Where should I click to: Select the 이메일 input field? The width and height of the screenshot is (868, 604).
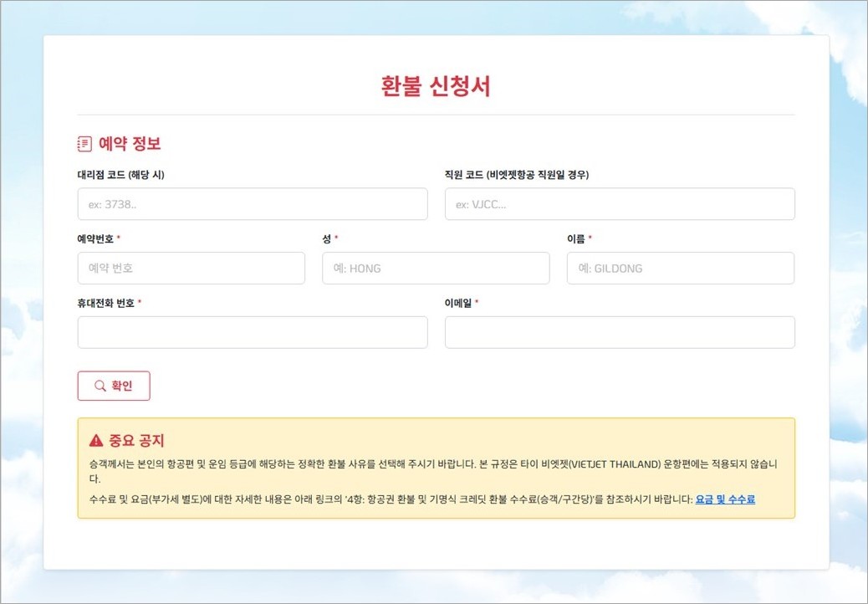[619, 332]
